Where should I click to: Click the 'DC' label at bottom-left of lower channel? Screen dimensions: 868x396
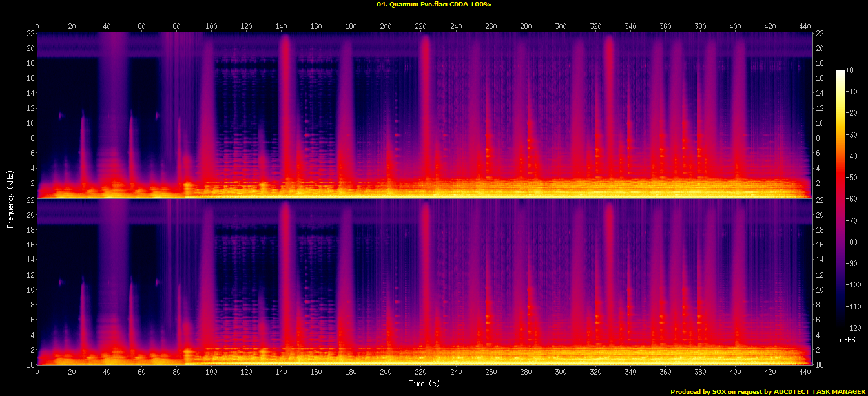(x=30, y=365)
